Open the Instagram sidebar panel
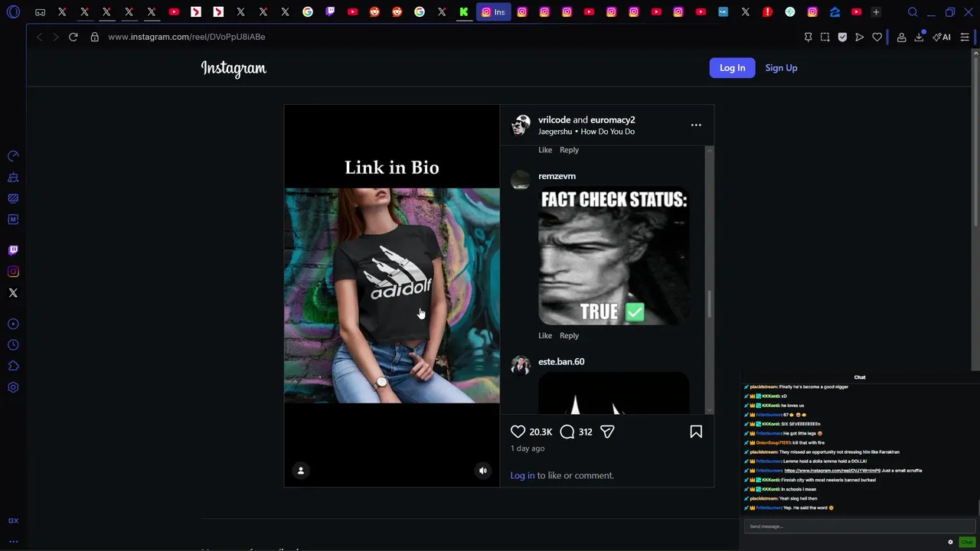This screenshot has height=551, width=980. point(13,272)
